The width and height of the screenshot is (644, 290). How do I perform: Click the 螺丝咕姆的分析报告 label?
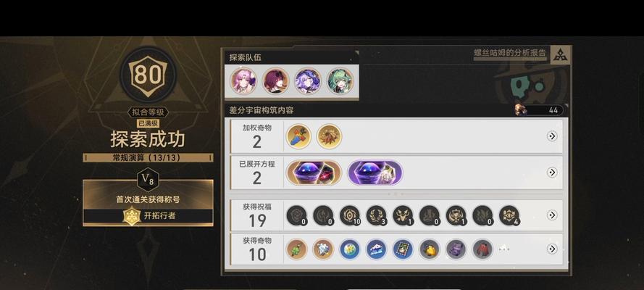click(510, 53)
